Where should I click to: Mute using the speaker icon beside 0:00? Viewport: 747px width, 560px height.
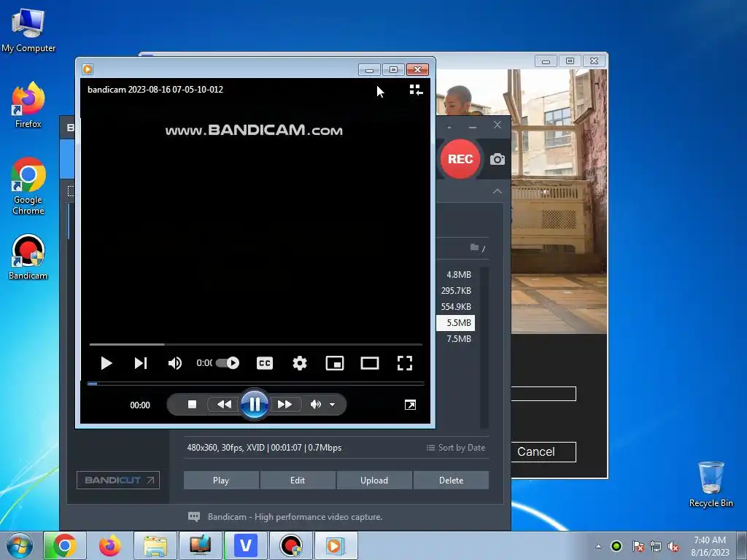click(175, 363)
